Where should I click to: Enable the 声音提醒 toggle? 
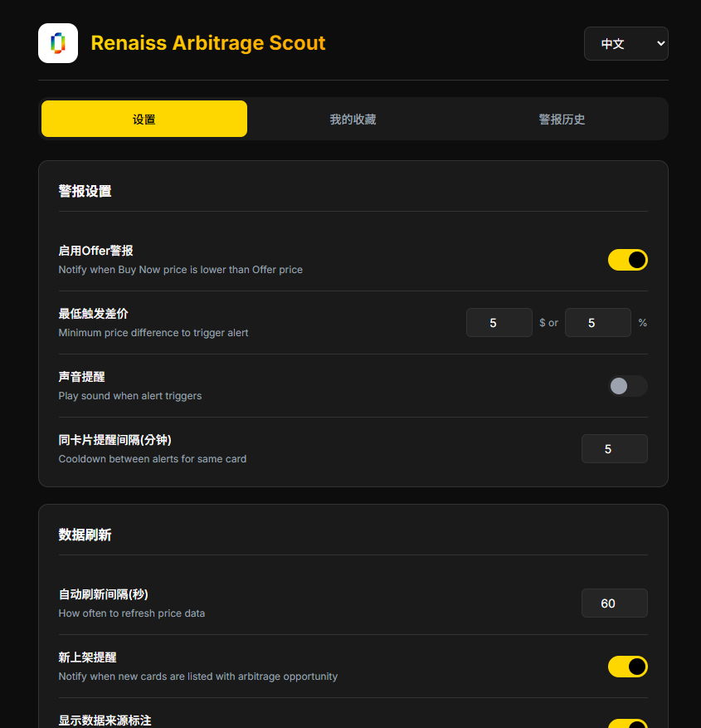coord(628,386)
